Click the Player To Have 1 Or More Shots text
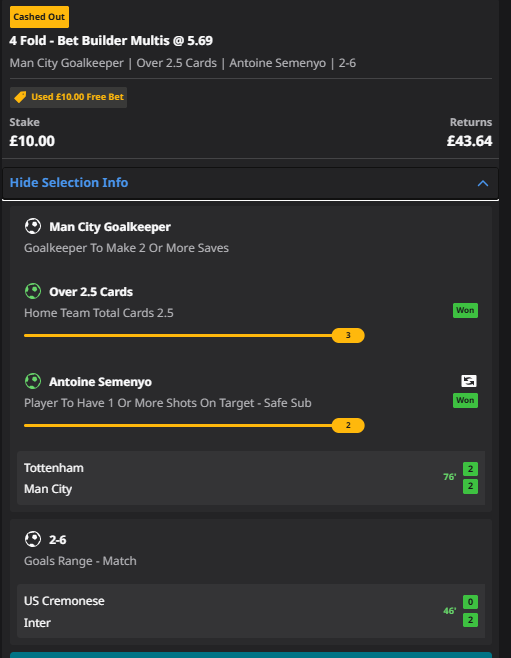The image size is (511, 658). (168, 403)
